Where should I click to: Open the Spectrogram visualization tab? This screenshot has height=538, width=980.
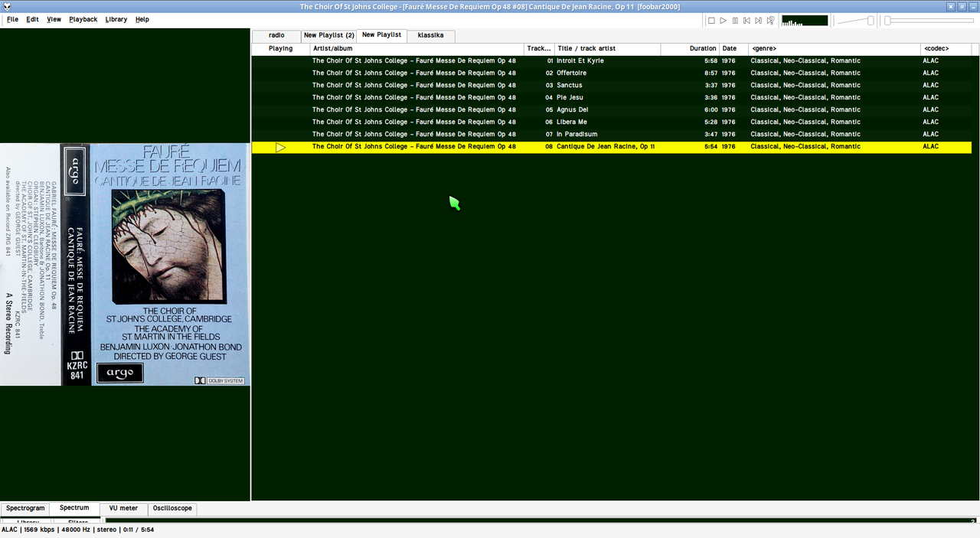[25, 508]
